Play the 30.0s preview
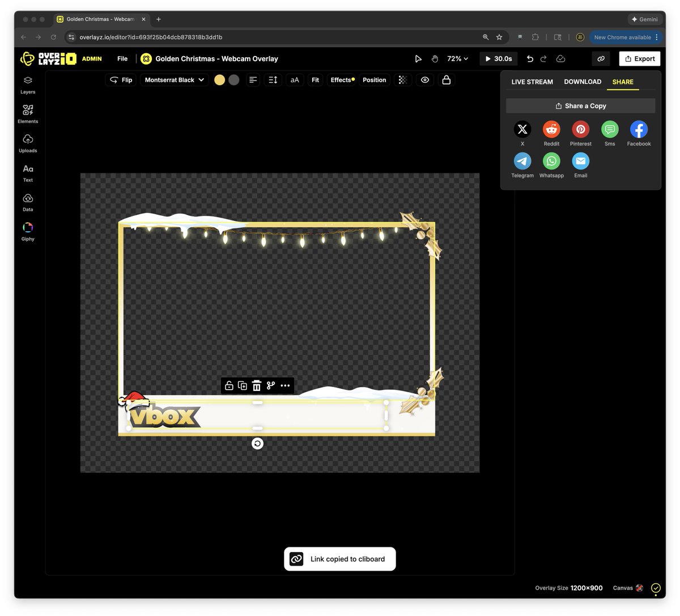Viewport: 680px width, 616px height. (x=499, y=59)
